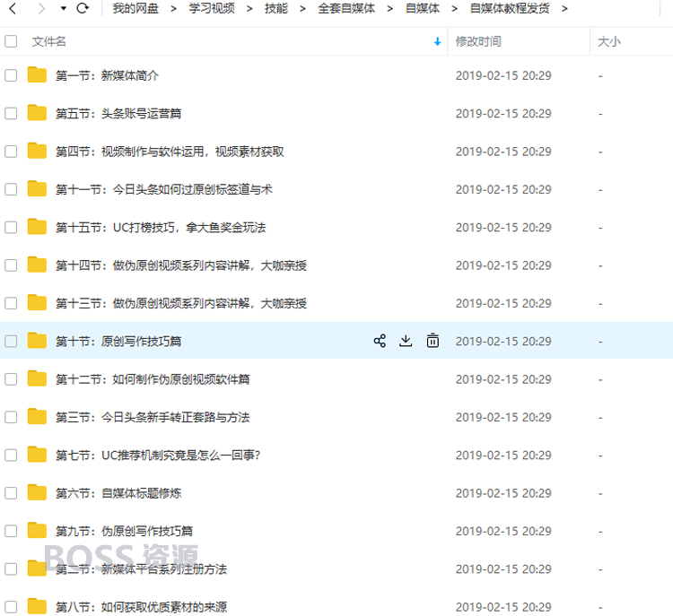
Task: Delete the 第十节：原创写作技巧篇 folder
Action: [x=433, y=341]
